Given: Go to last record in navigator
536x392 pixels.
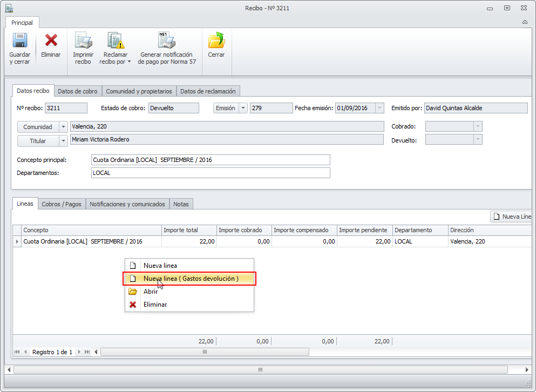Looking at the screenshot, I should [87, 352].
